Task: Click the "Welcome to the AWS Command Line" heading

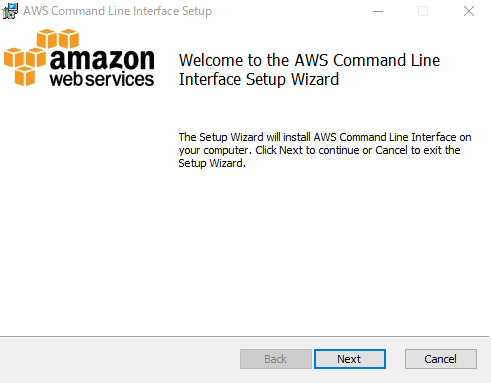Action: point(309,60)
